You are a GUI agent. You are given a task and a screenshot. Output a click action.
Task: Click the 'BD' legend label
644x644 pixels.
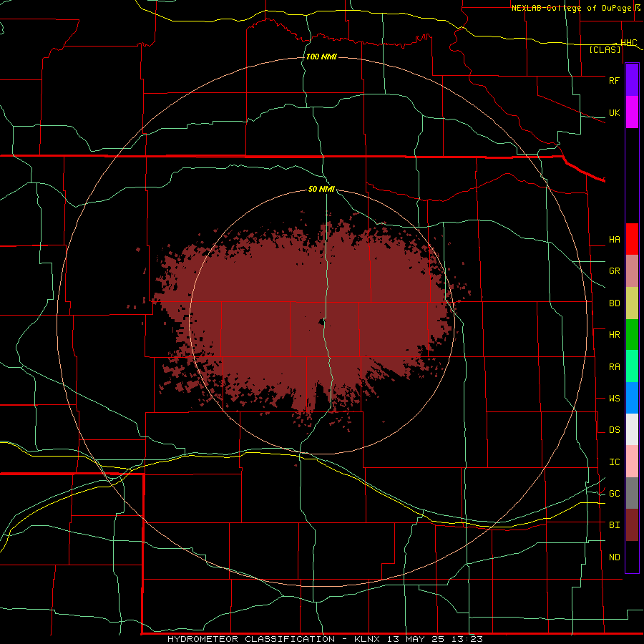tap(614, 303)
